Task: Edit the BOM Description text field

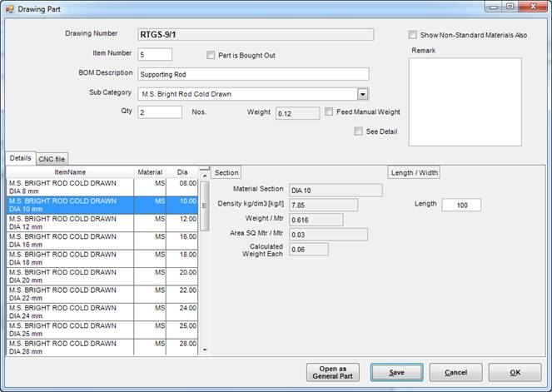Action: click(x=253, y=74)
